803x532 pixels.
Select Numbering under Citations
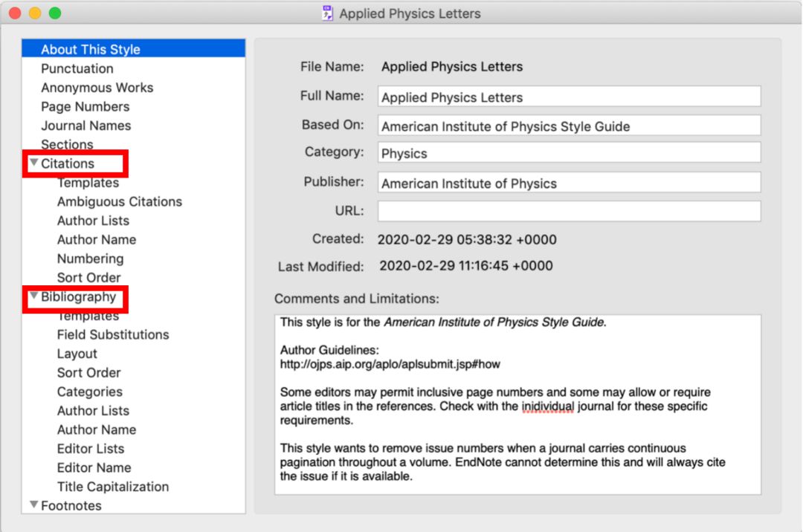coord(90,259)
